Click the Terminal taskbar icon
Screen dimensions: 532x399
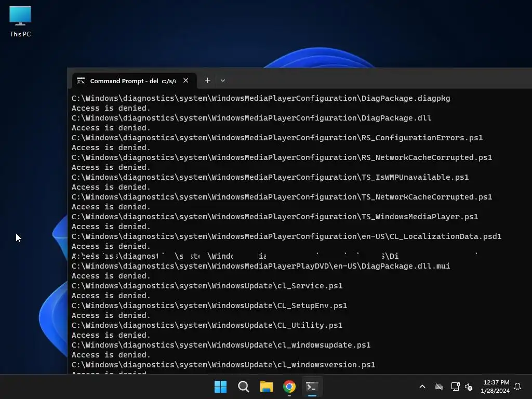pos(312,387)
